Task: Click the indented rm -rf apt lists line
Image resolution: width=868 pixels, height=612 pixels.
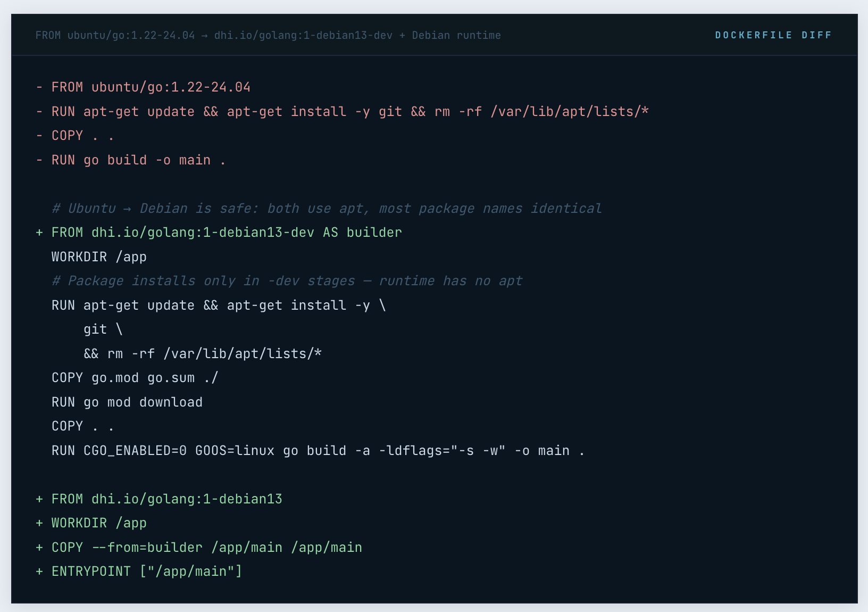Action: 202,353
